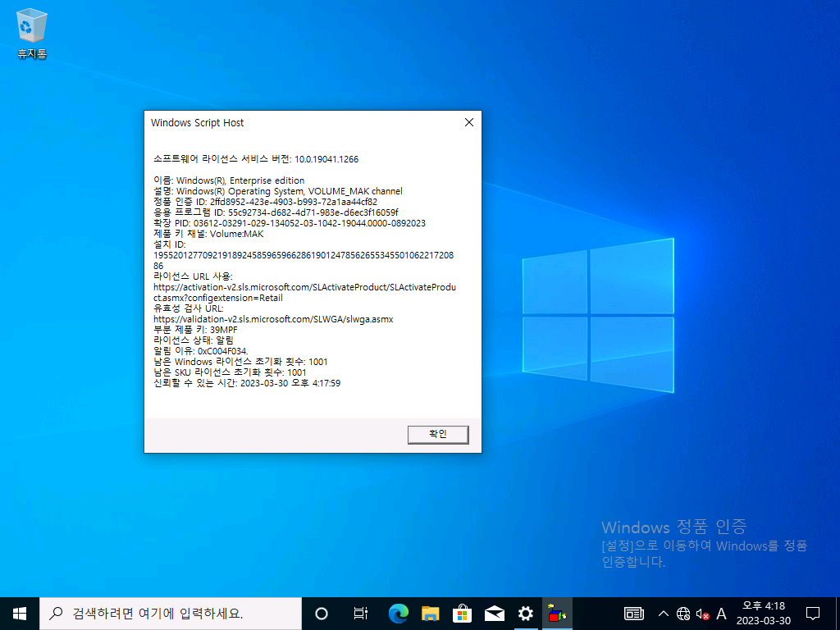Click the 'Windows(R), Enterprise edition' line
840x630 pixels.
229,180
